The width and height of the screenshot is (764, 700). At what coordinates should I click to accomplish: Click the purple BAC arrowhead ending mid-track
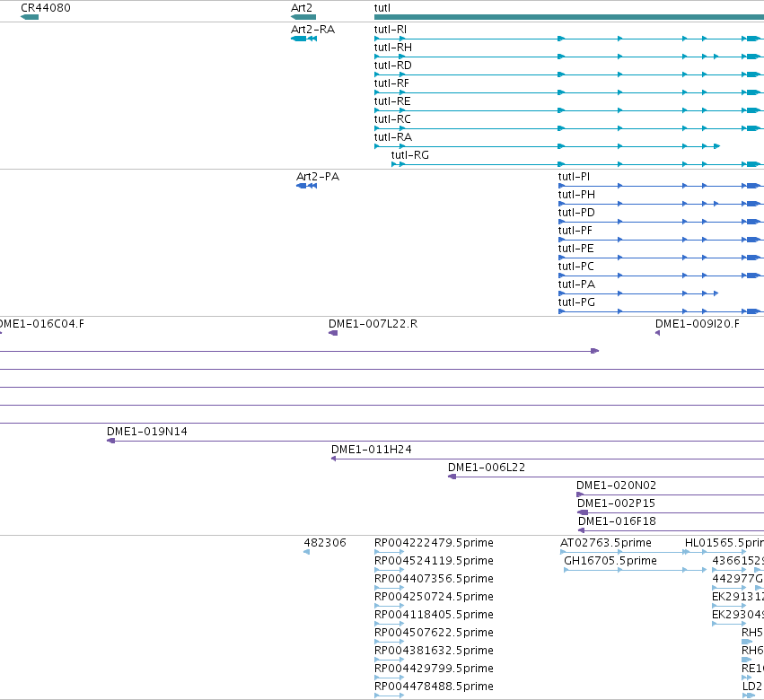coord(595,351)
